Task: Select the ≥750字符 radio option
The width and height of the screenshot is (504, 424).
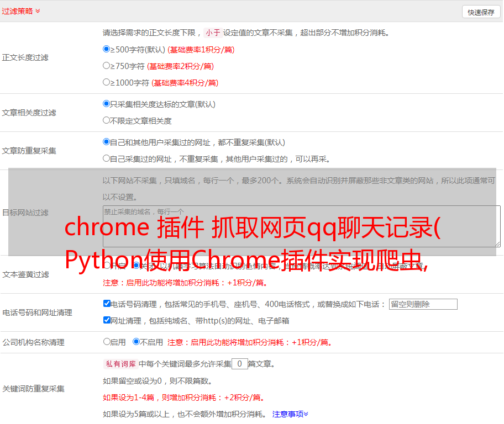Action: (106, 66)
